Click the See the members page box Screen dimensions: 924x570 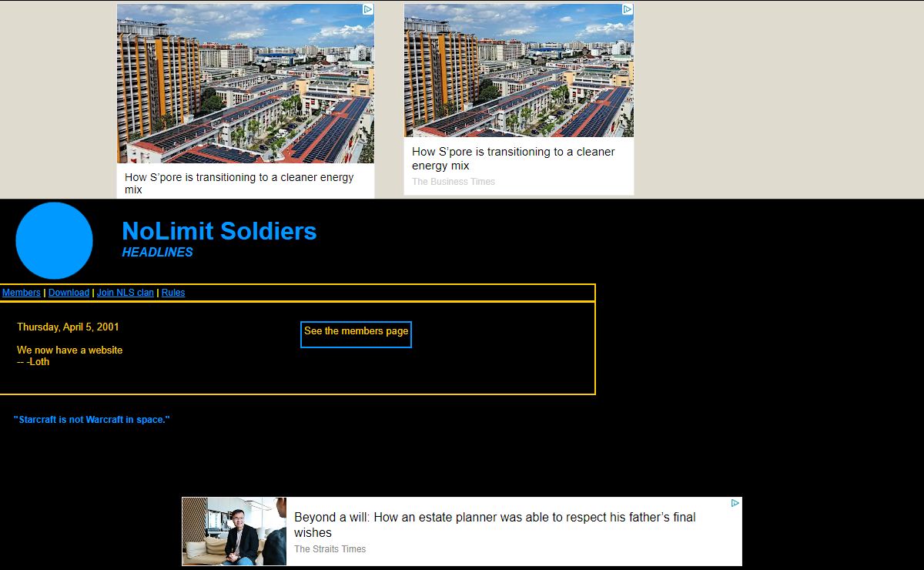(356, 332)
